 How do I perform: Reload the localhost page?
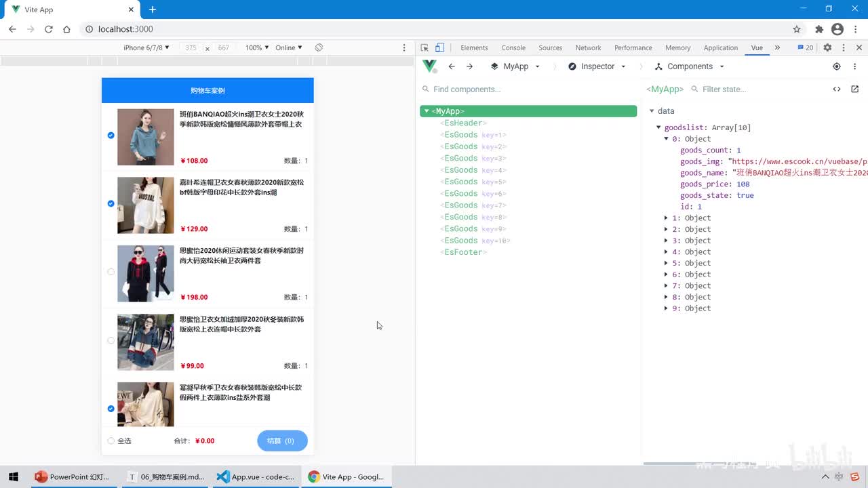[49, 29]
